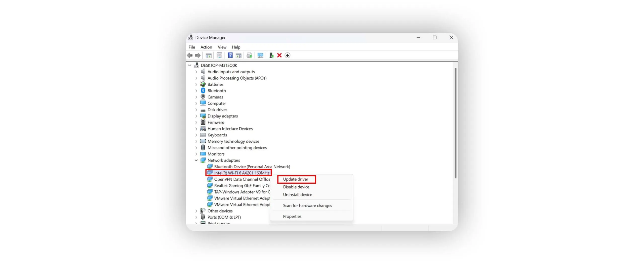
Task: Click the vertical scrollbar of device list
Action: [455, 123]
